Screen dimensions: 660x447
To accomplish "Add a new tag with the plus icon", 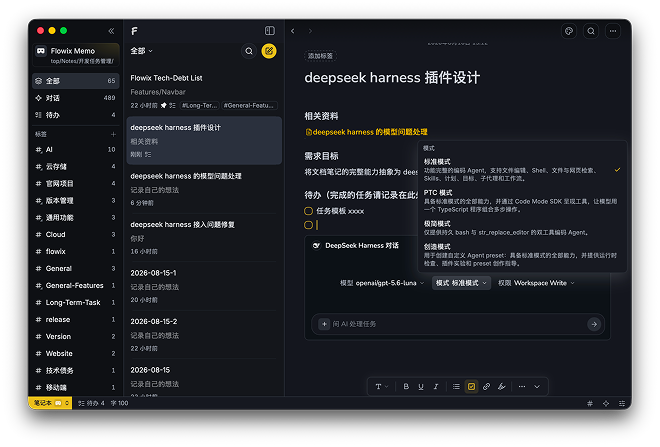I will [113, 134].
